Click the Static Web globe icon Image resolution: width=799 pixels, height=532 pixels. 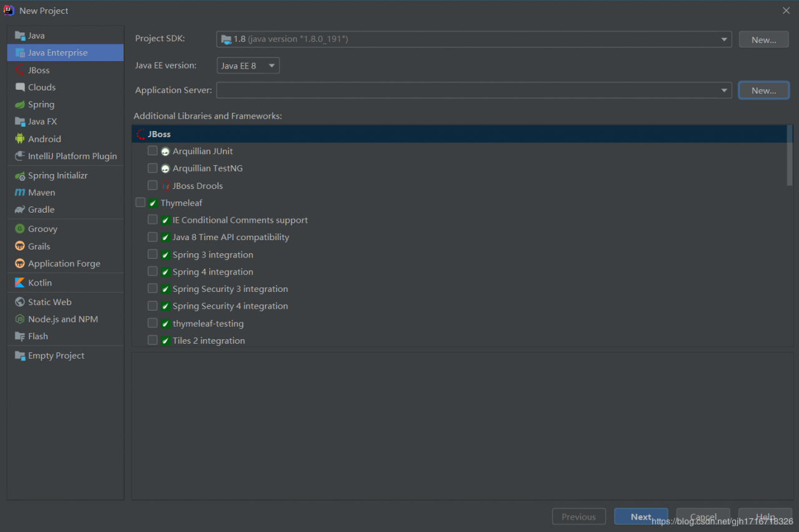(x=20, y=302)
